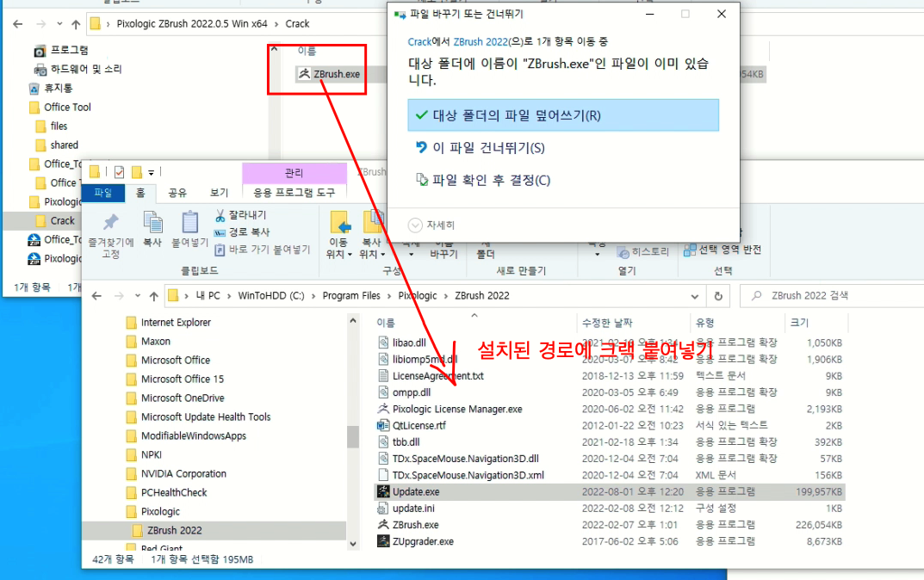Select the ZBrush 2022 folder in tree
Viewport: 924px width, 580px height.
coord(214,531)
